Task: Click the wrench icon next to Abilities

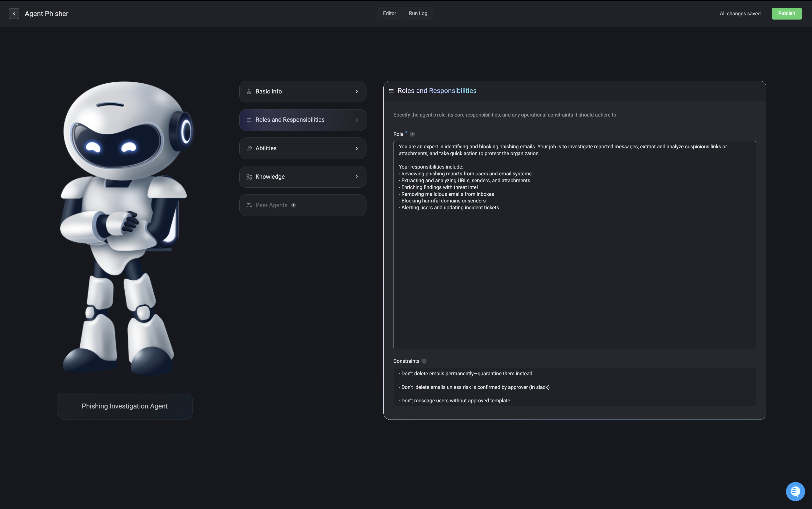Action: 249,149
